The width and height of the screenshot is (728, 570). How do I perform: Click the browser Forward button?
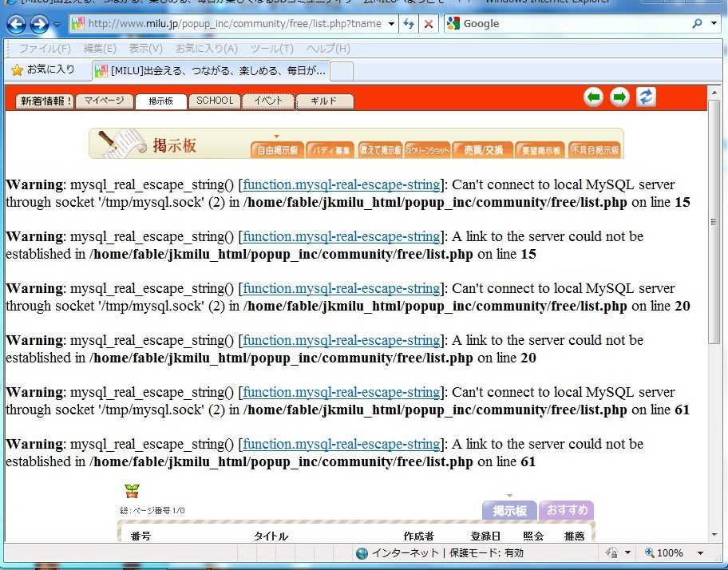tap(39, 25)
